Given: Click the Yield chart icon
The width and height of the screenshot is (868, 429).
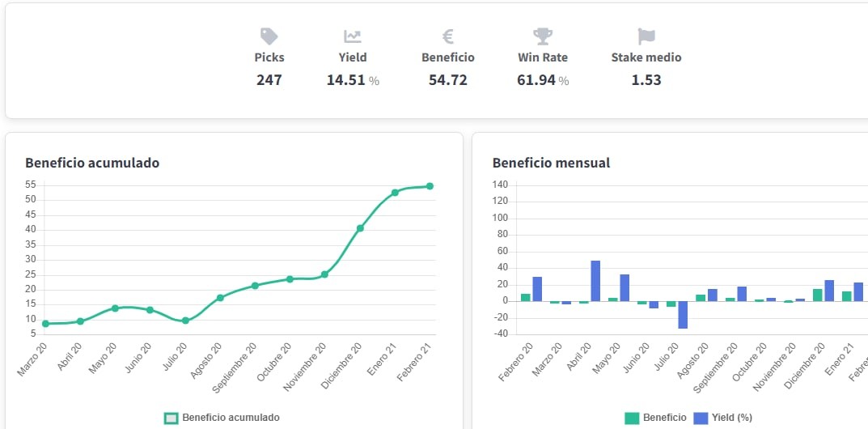Looking at the screenshot, I should click(x=353, y=36).
